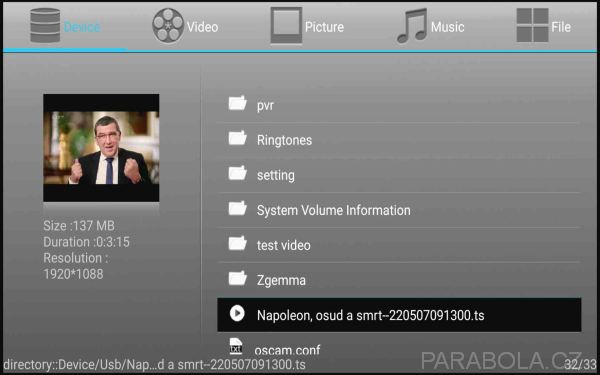600x375 pixels.
Task: Open the Picture tab
Action: click(x=307, y=26)
